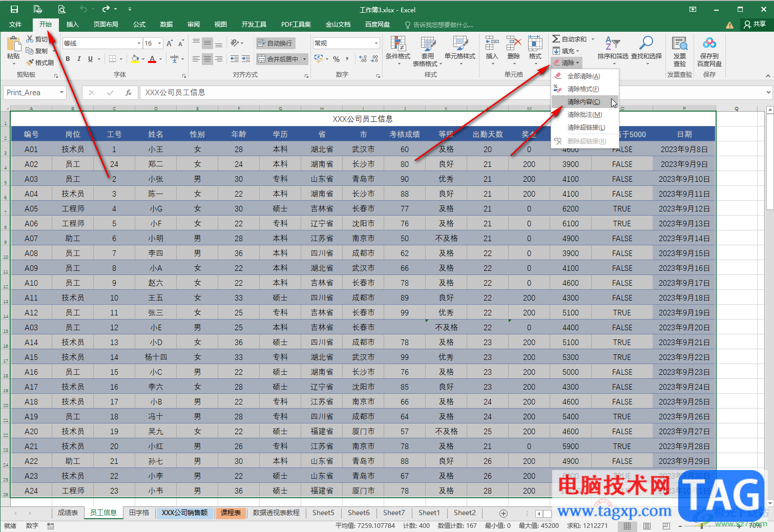Toggle top vertical alignment
Screen dimensions: 774x532
click(x=196, y=43)
